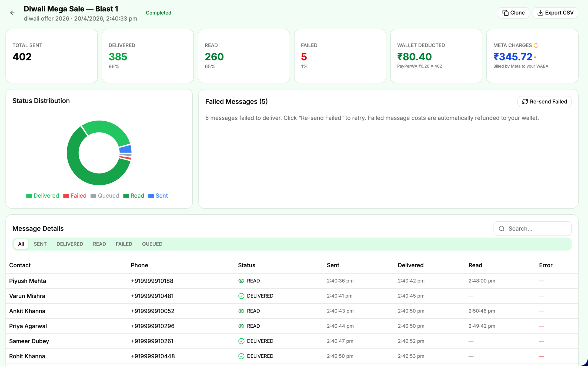This screenshot has width=588, height=366.
Task: Click contact name Rohit Khanna
Action: pos(27,356)
